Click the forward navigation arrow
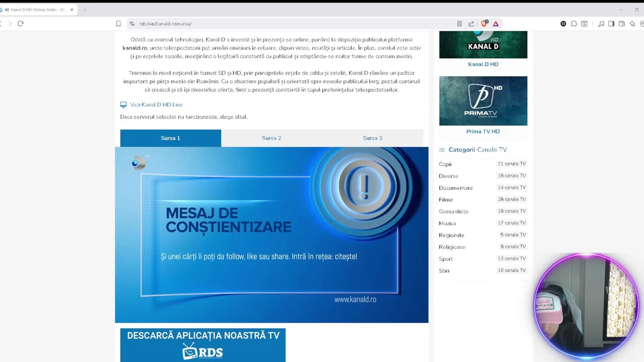The width and height of the screenshot is (644, 362). (10, 24)
